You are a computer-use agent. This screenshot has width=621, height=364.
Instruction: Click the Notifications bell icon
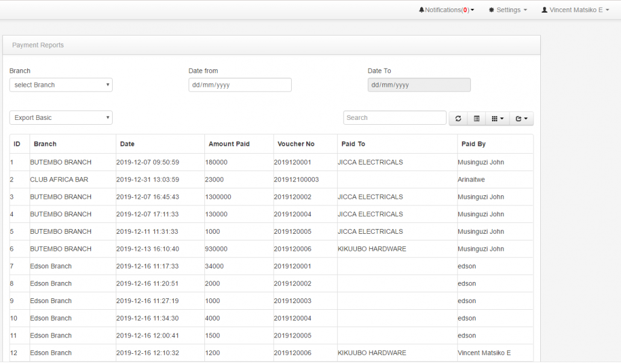pos(421,10)
